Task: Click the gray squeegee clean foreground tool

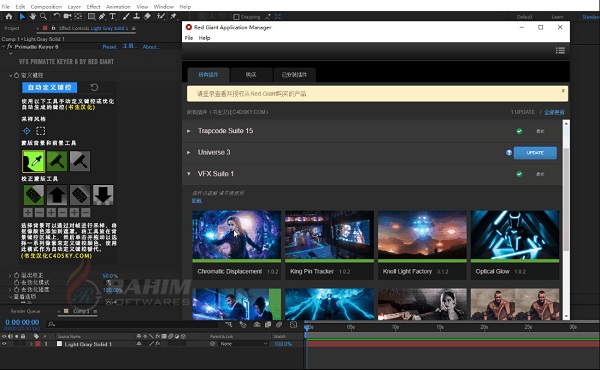Action: pos(80,161)
